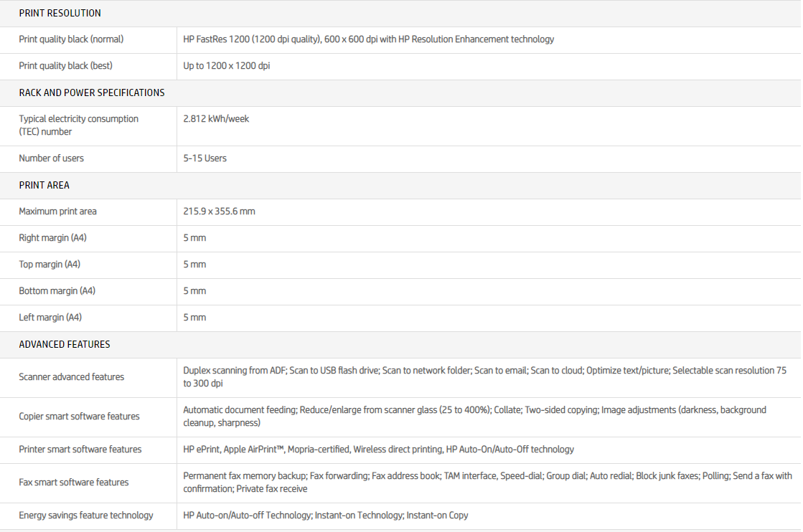
Task: Select the '5-15 Users' value
Action: [x=205, y=158]
